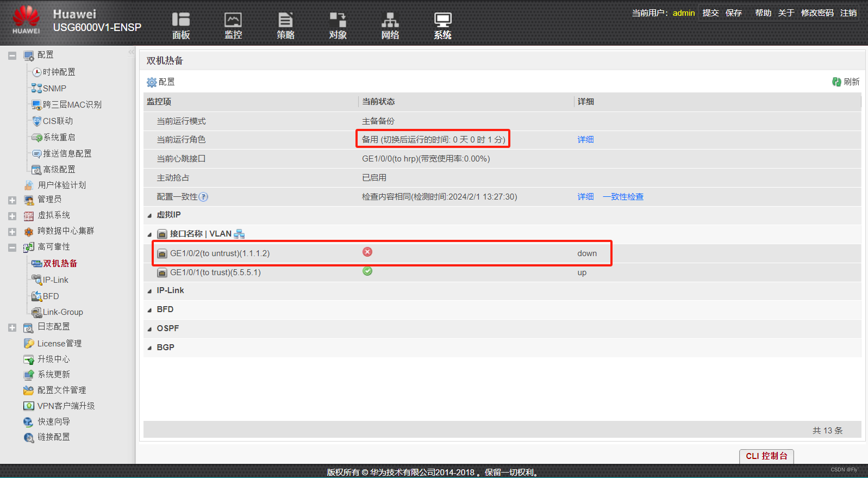Open 详细 link for 当前运行角色

click(585, 140)
